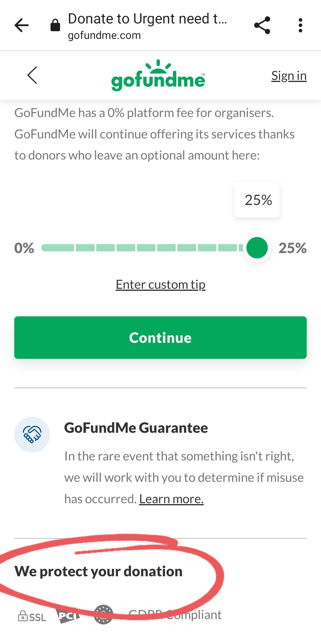Viewport: 321px width, 644px height.
Task: Tap the 25% label right of the slider
Action: click(292, 248)
